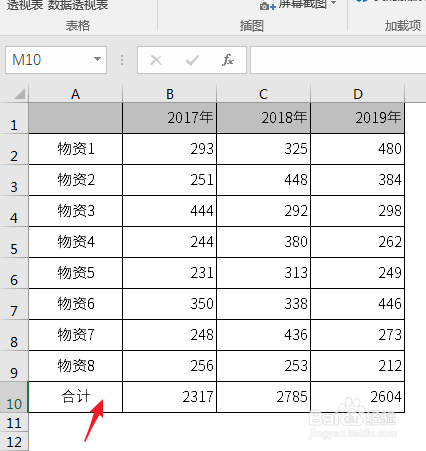This screenshot has width=426, height=451.
Task: Click cell with value 384
Action: coord(358,180)
